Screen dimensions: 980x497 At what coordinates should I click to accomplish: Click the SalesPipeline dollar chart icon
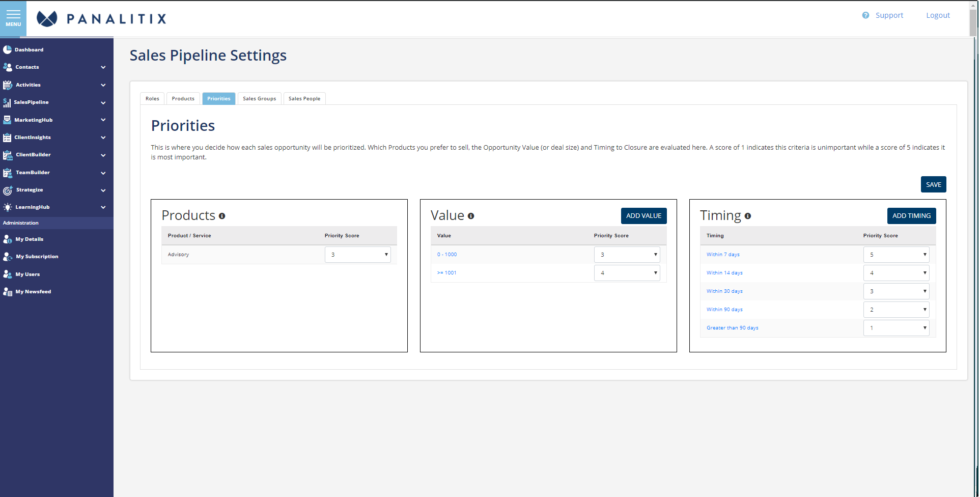tap(7, 102)
